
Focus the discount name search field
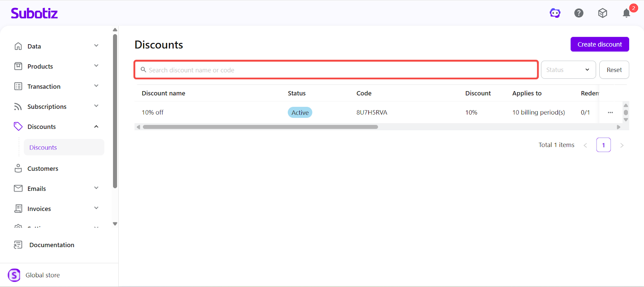tap(338, 70)
